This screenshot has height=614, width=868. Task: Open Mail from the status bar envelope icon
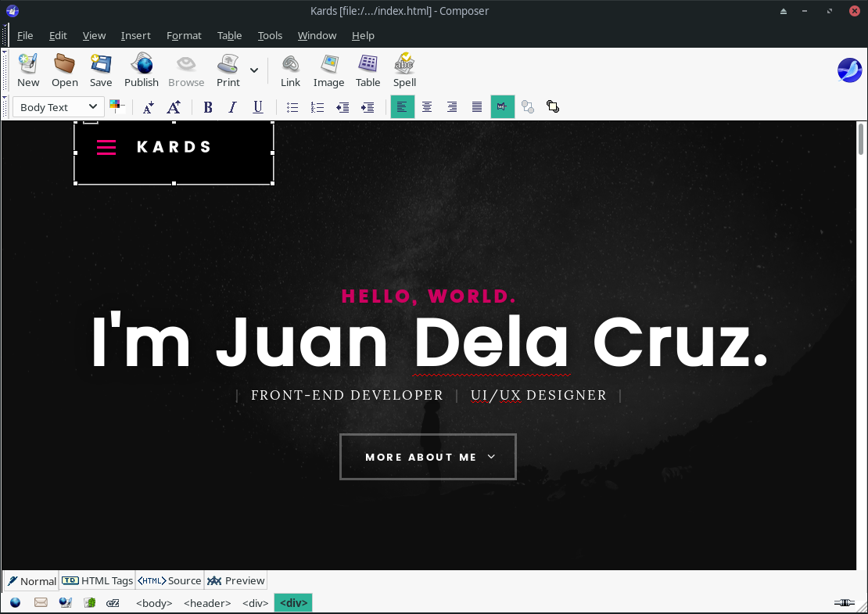click(x=41, y=602)
